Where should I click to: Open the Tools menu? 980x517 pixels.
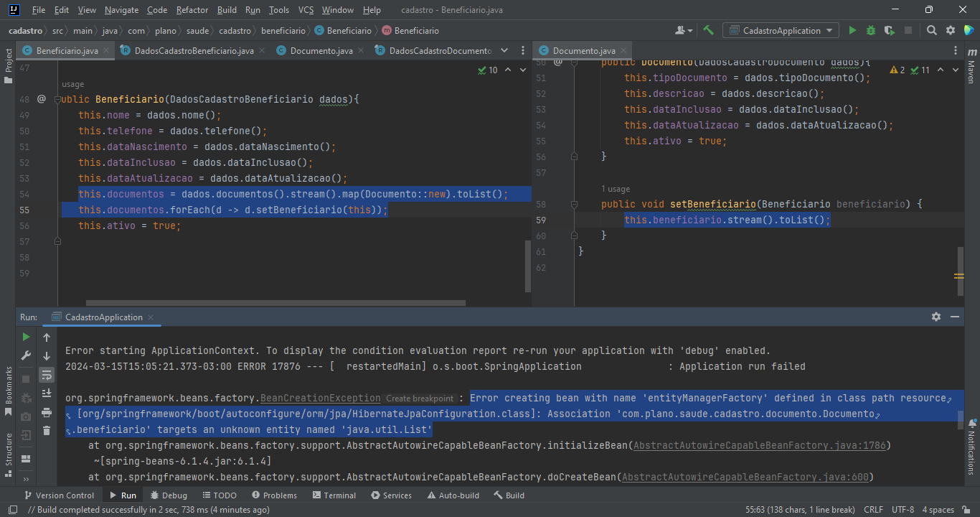(279, 10)
